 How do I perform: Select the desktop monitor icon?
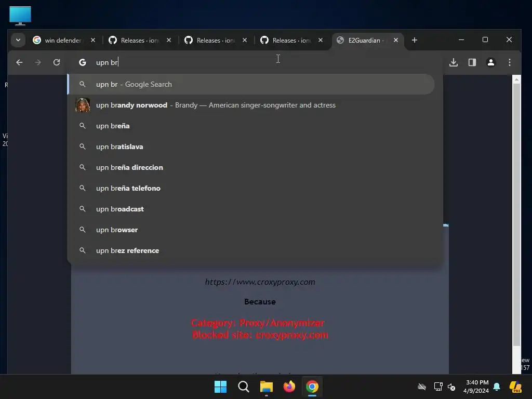coord(20,16)
